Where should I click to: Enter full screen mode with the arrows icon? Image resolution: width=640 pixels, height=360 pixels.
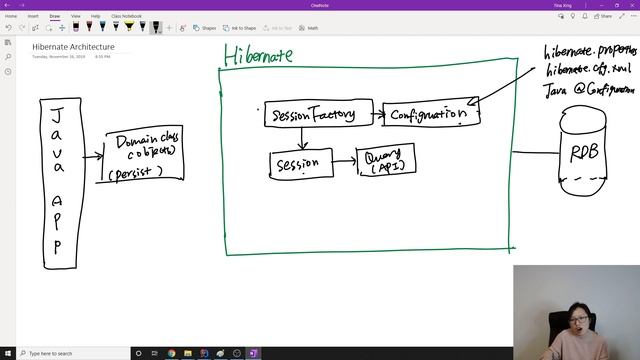click(x=622, y=16)
